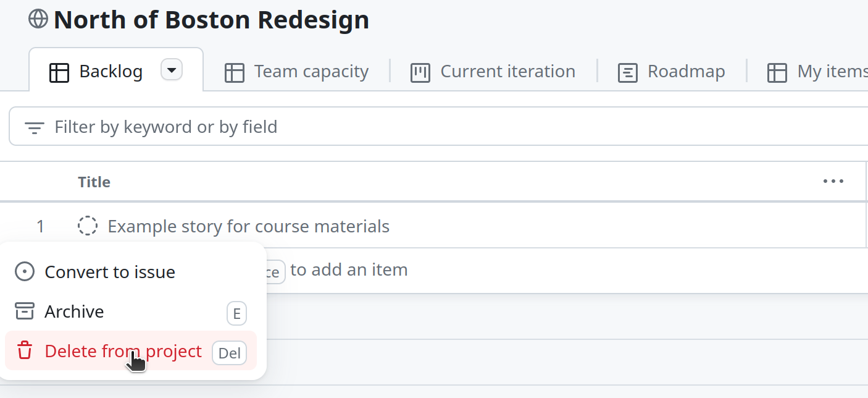Select row number 1
Screen dimensions: 868x398
(40, 226)
